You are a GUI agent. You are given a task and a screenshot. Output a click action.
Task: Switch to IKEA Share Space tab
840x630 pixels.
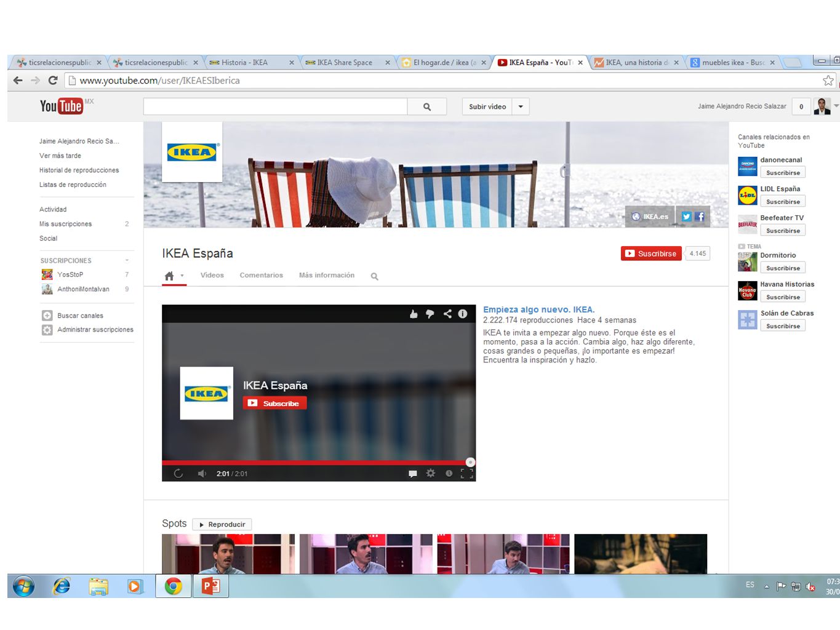click(x=346, y=62)
